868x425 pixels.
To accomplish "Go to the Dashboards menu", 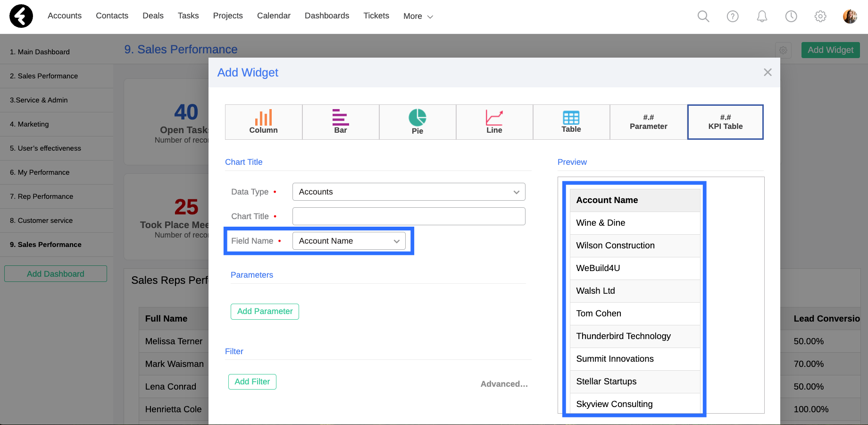I will pos(327,16).
